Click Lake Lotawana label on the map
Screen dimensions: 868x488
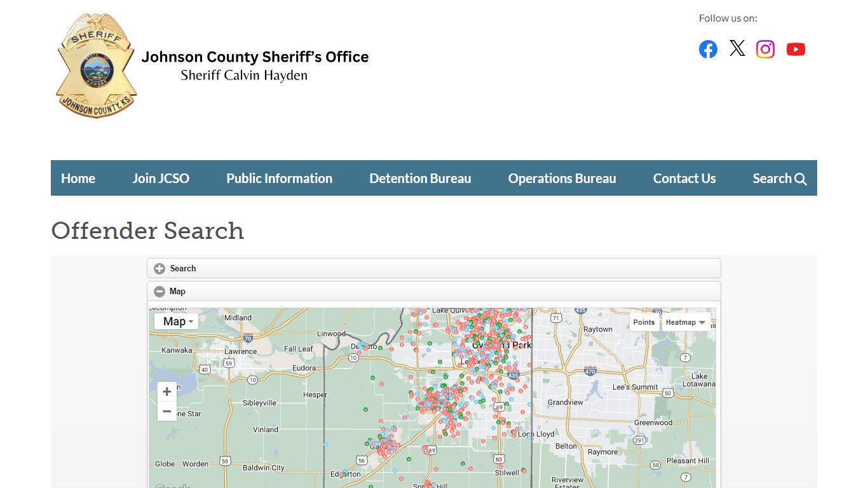[x=698, y=380]
